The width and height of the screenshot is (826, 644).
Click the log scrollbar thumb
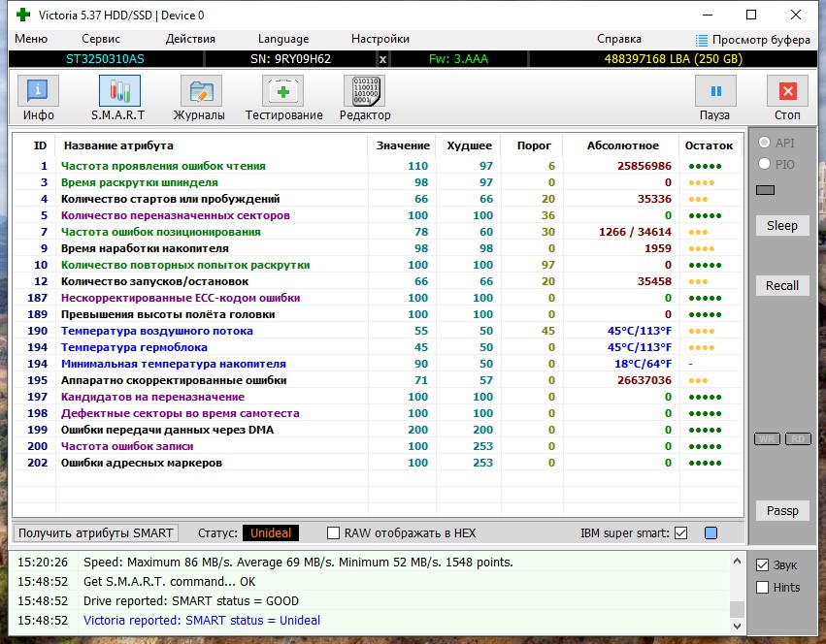point(737,609)
